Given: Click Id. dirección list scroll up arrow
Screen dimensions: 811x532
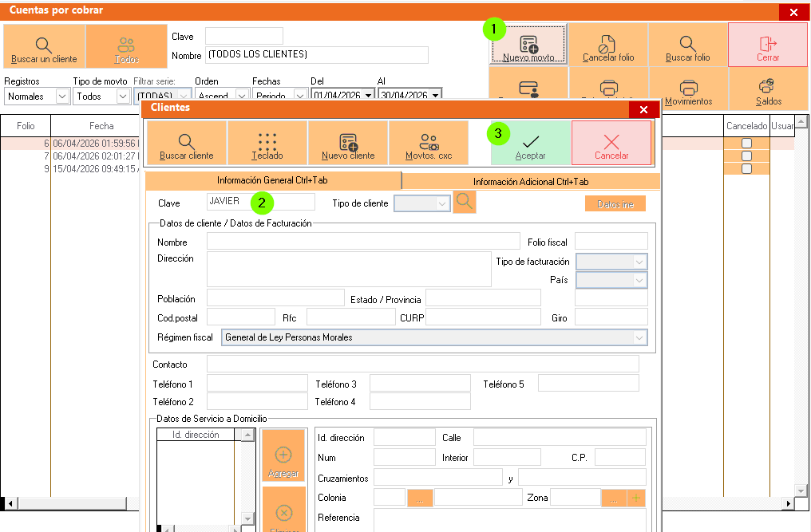Looking at the screenshot, I should [247, 435].
